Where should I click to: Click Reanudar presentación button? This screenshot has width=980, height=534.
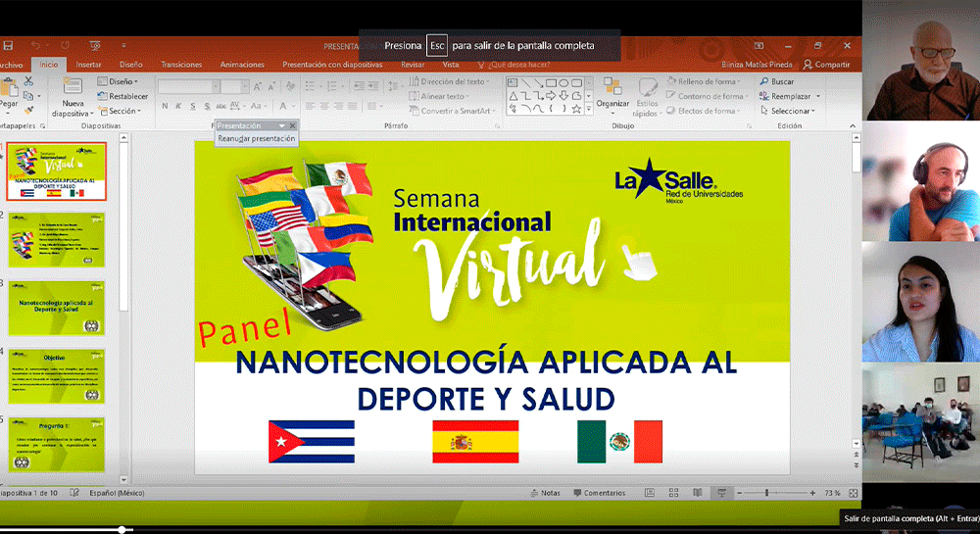[256, 139]
